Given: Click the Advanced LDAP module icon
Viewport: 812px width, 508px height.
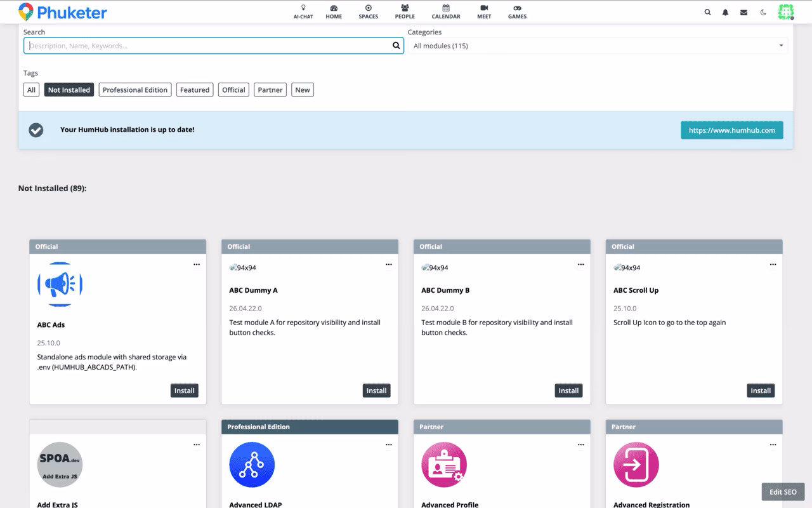Looking at the screenshot, I should (252, 465).
